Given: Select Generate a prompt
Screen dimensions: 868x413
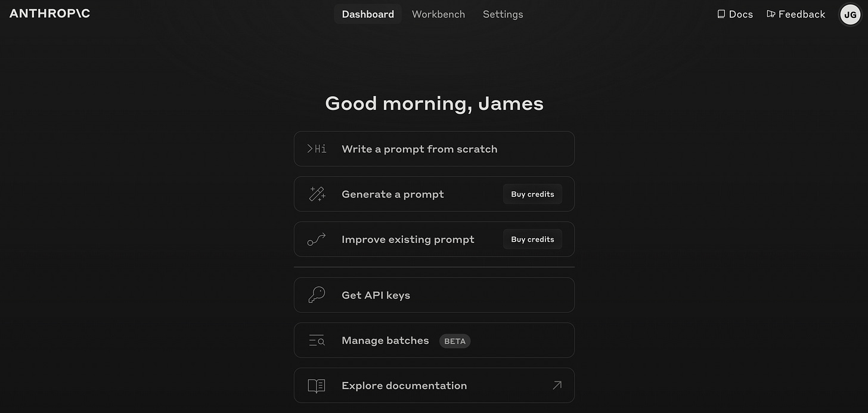Looking at the screenshot, I should pos(434,194).
